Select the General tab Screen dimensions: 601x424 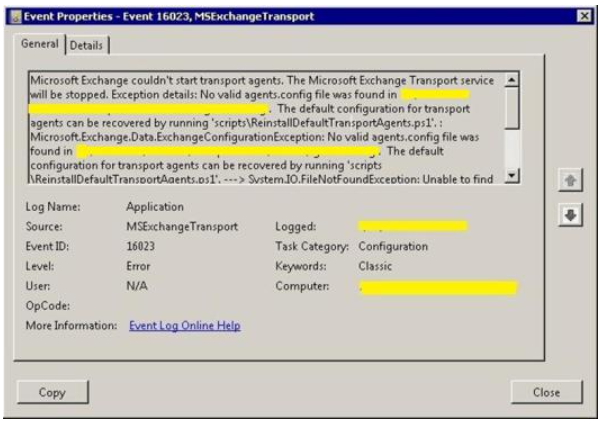click(40, 44)
